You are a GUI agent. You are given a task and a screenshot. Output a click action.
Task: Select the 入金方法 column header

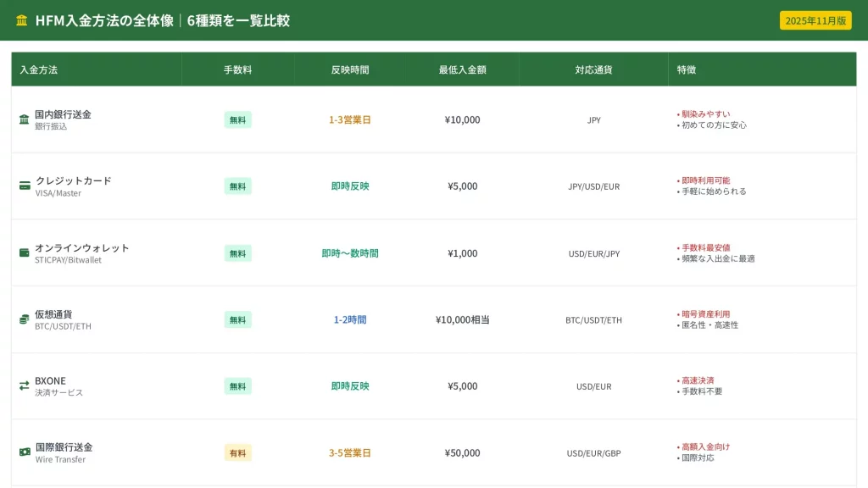(x=39, y=69)
